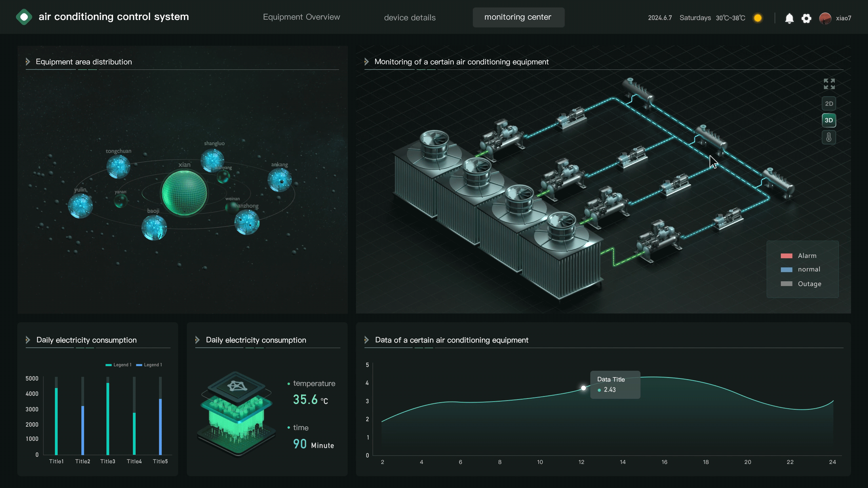Select the monitoring center tab
This screenshot has width=868, height=488.
[x=518, y=17]
